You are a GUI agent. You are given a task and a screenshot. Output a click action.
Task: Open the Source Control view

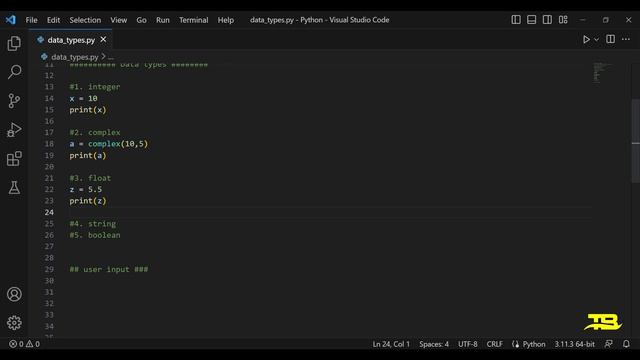[14, 100]
